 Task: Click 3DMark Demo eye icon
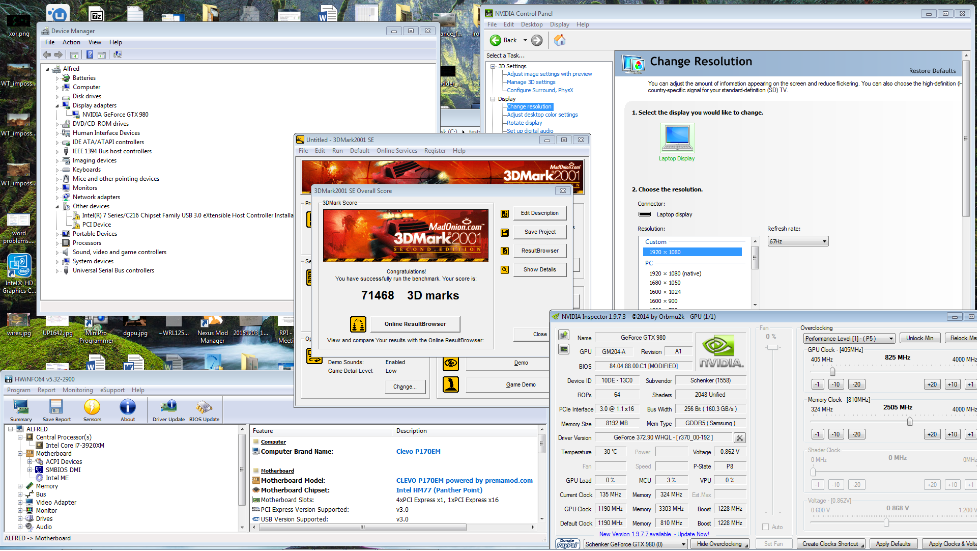click(x=451, y=364)
